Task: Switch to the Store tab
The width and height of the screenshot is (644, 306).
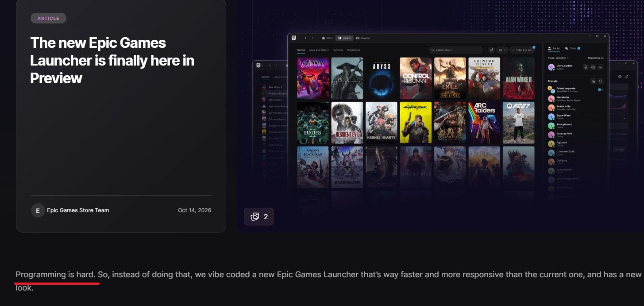Action: click(327, 38)
